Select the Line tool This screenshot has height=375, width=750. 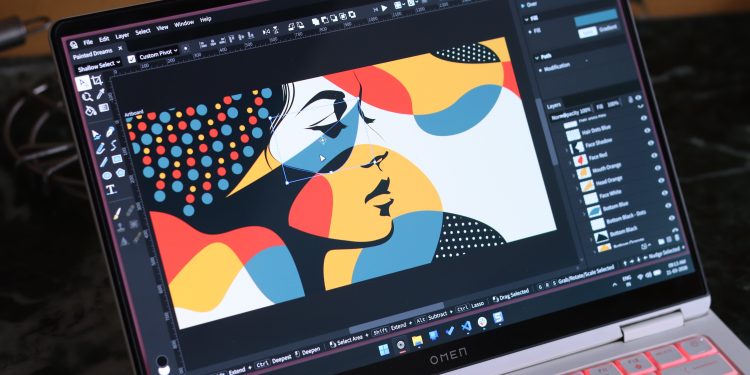(x=103, y=162)
